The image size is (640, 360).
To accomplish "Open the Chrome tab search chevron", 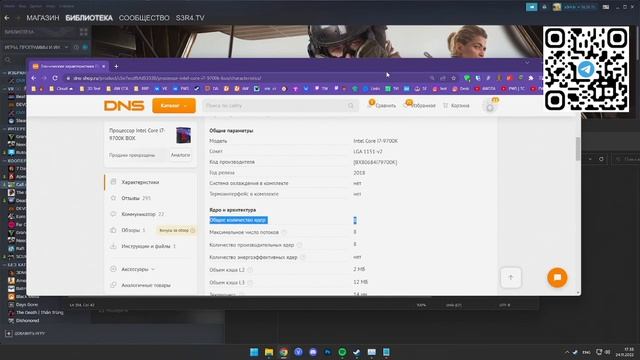I will [527, 63].
